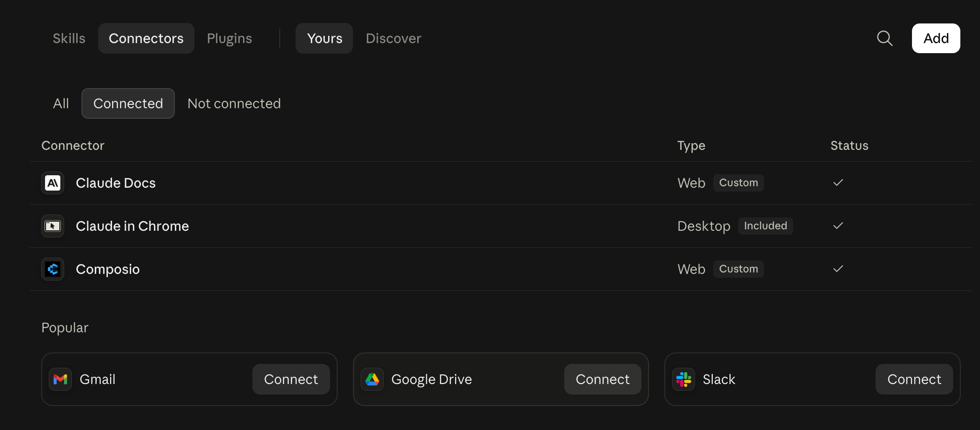Click the Custom badge on Claude Docs
Viewport: 980px width, 430px height.
[739, 183]
